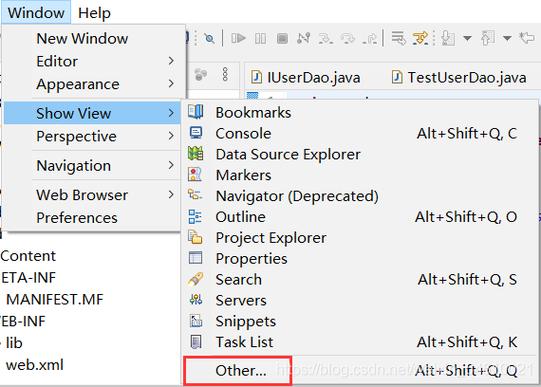Click the Outline view icon
Screen dimensions: 541x387
point(195,216)
